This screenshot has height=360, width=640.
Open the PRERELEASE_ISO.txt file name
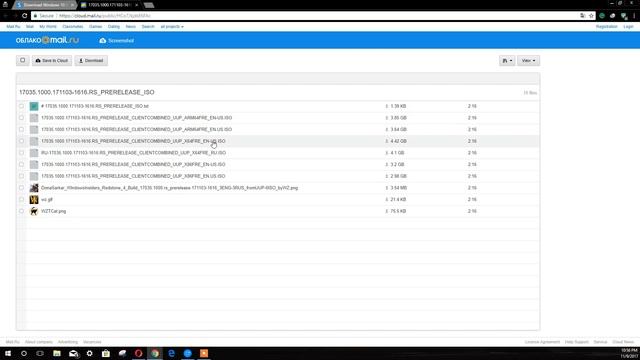click(x=95, y=106)
